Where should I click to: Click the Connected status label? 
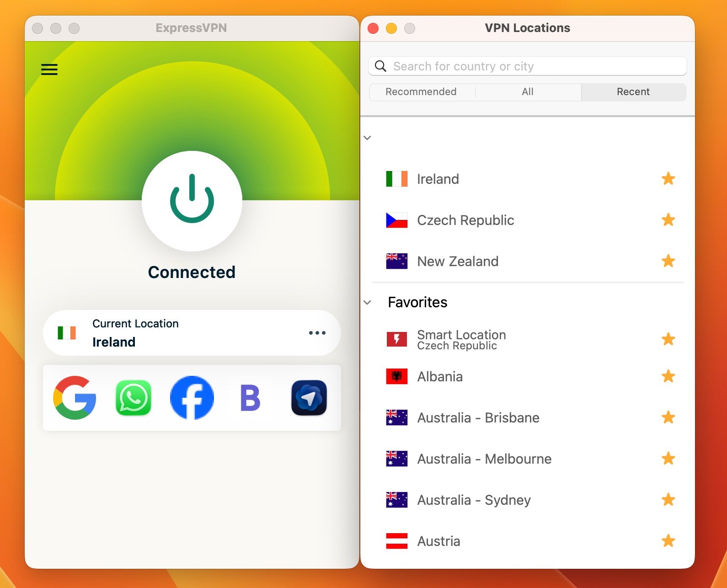point(192,272)
